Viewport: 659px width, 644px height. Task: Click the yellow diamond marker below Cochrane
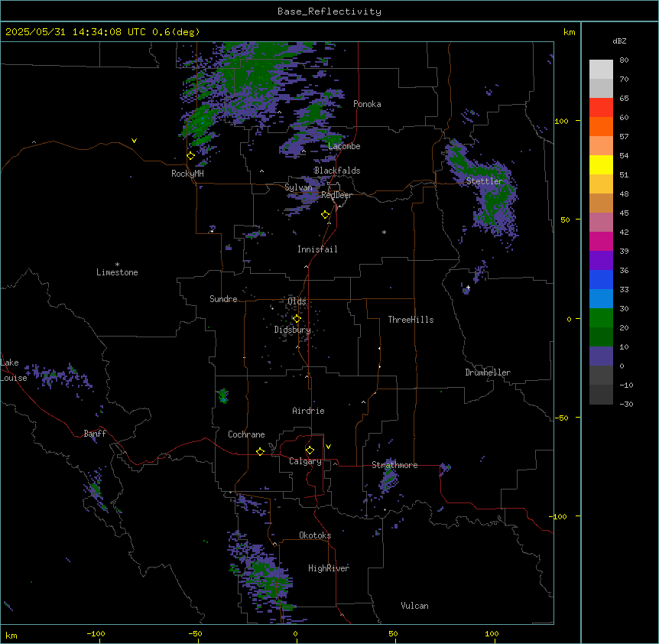tap(260, 451)
